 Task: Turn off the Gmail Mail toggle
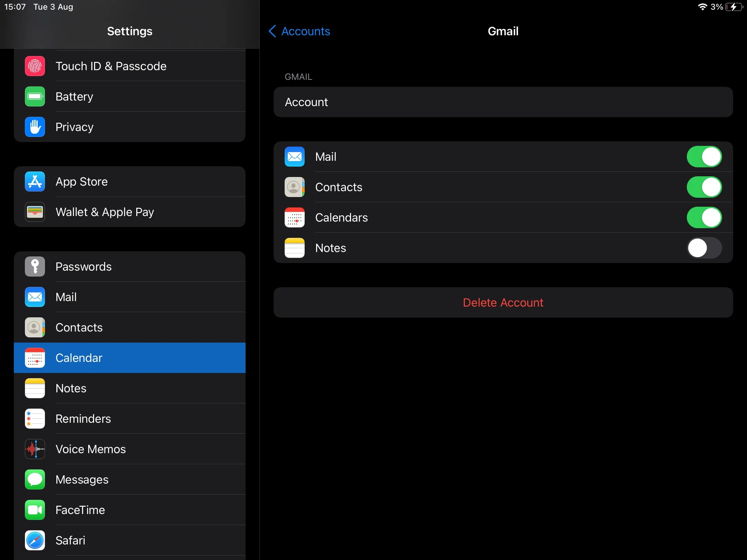(x=704, y=157)
